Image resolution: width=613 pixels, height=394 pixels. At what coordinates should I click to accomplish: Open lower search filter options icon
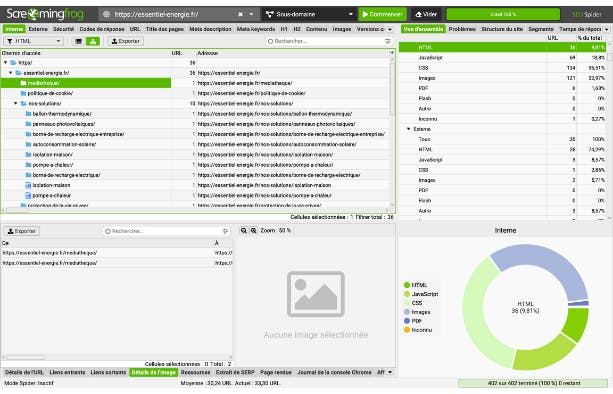pyautogui.click(x=225, y=231)
